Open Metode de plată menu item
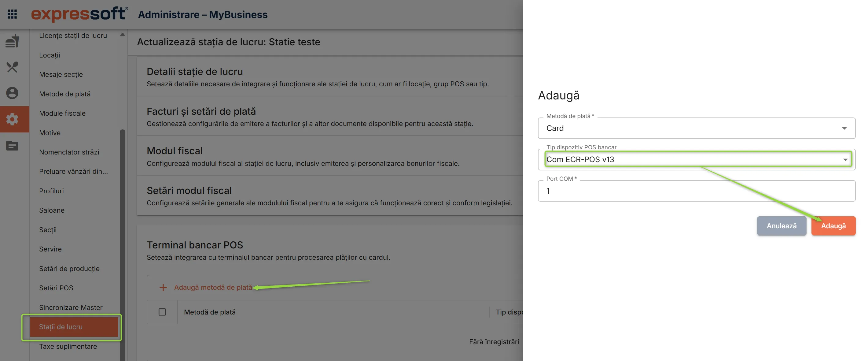The width and height of the screenshot is (868, 361). pyautogui.click(x=65, y=94)
